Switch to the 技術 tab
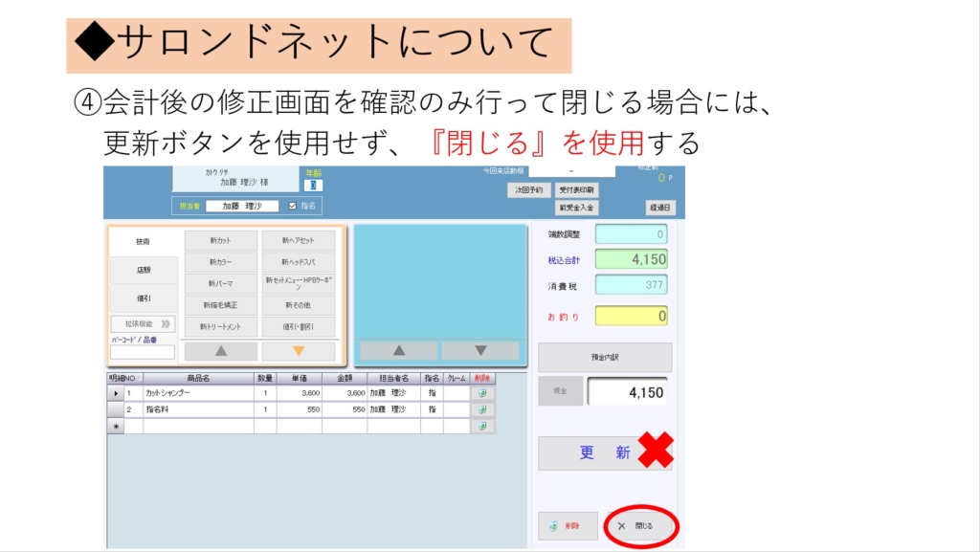Viewport: 980px width, 552px height. 144,242
